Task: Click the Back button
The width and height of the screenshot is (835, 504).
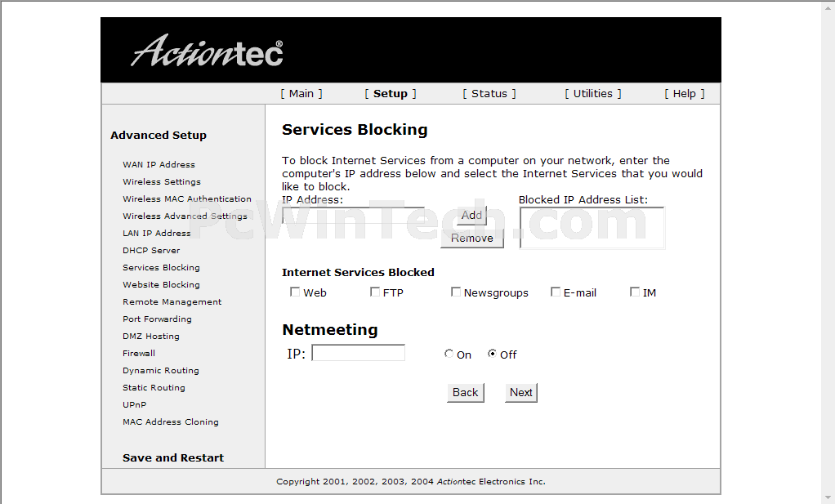Action: click(x=466, y=392)
